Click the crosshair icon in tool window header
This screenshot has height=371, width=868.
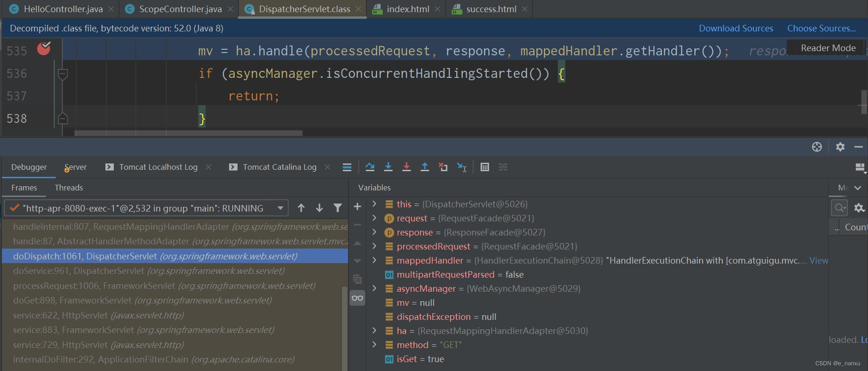pyautogui.click(x=817, y=147)
